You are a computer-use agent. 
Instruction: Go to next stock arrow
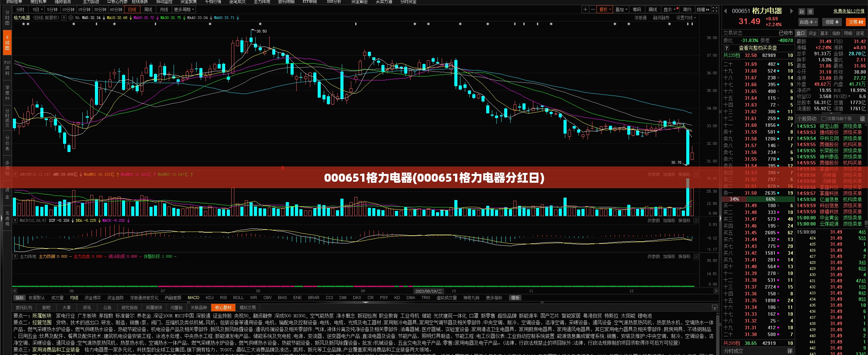[x=791, y=11]
